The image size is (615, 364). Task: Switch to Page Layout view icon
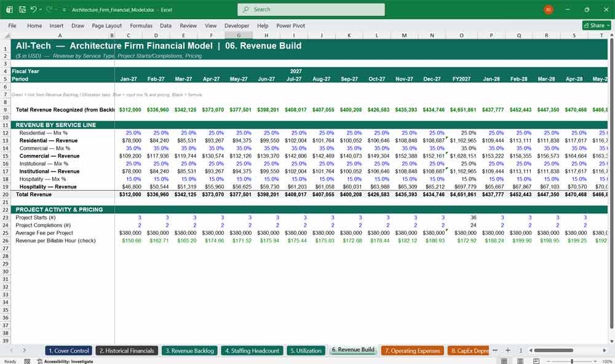[x=520, y=361]
